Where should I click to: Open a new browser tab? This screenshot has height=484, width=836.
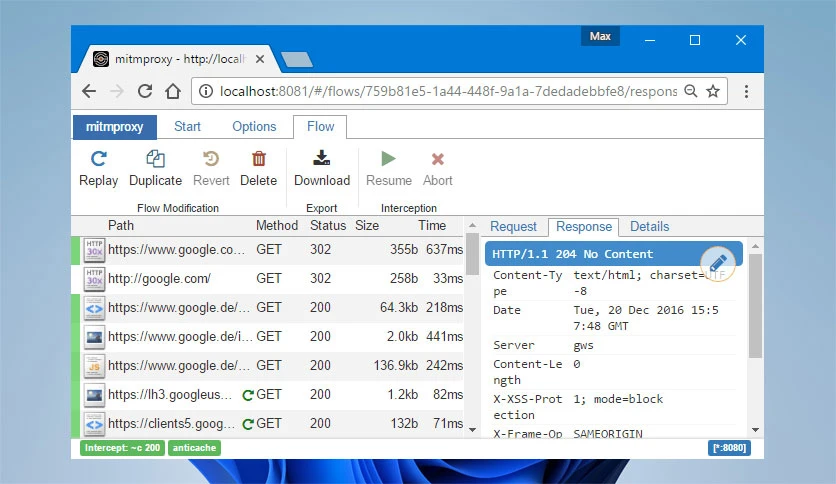pos(297,60)
